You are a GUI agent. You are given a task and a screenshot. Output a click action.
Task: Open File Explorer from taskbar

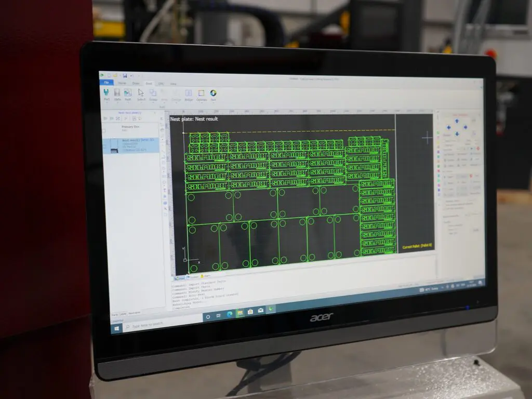tap(240, 313)
